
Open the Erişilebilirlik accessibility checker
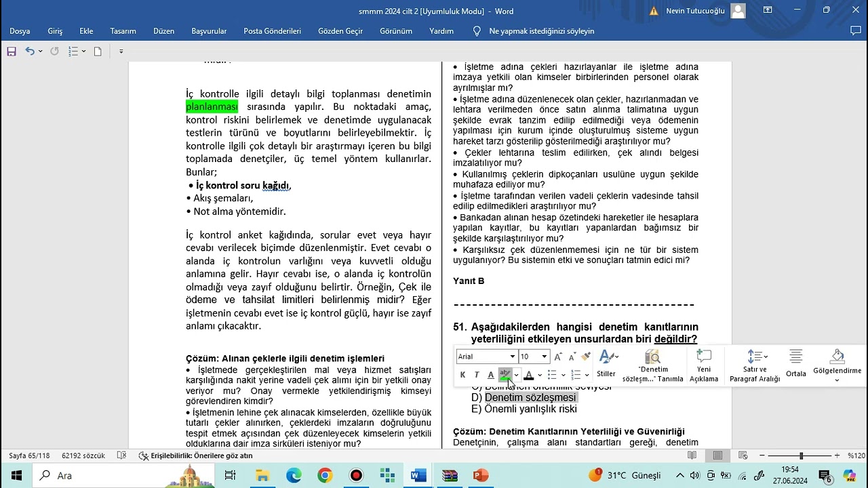pos(195,455)
